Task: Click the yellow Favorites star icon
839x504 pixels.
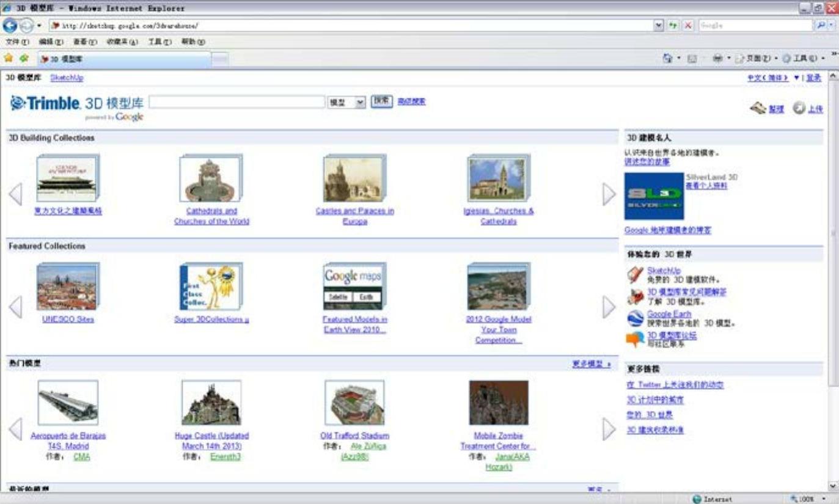Action: pyautogui.click(x=9, y=58)
